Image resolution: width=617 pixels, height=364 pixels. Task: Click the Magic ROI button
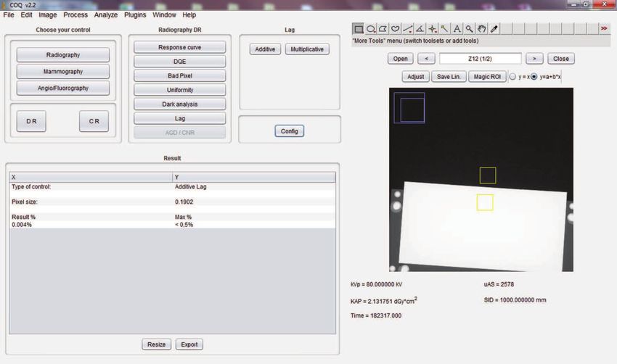(487, 77)
